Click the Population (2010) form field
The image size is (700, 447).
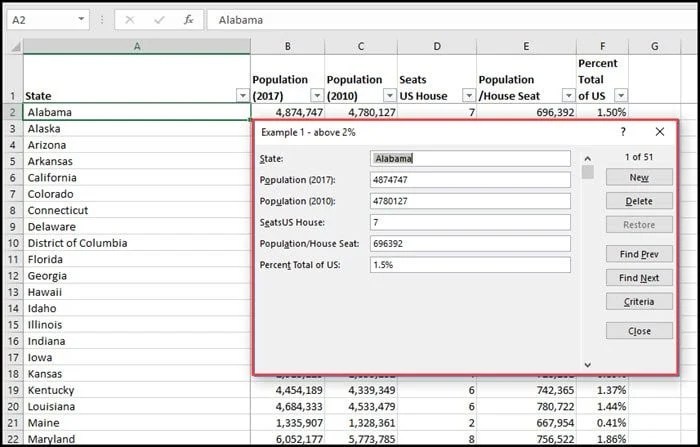click(x=470, y=201)
